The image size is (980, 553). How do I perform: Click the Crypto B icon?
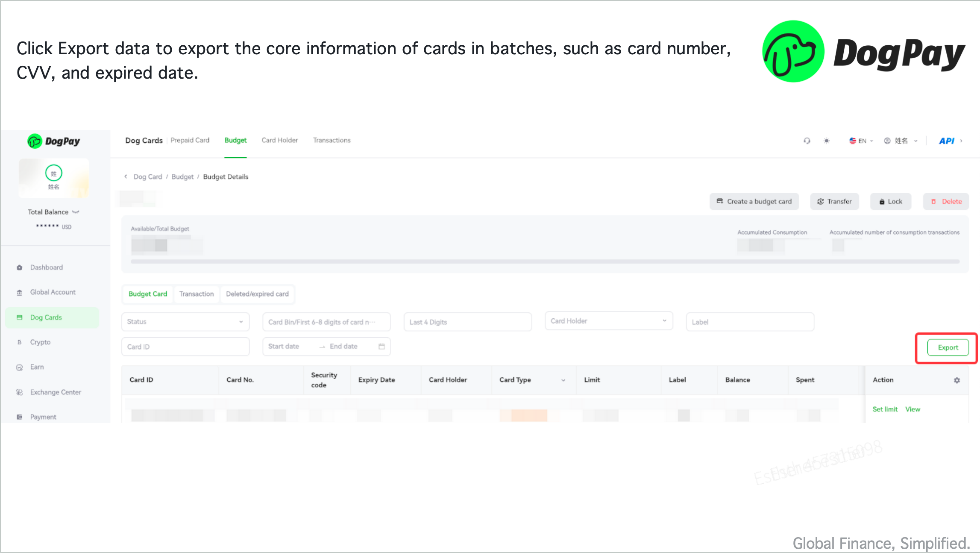click(x=19, y=342)
